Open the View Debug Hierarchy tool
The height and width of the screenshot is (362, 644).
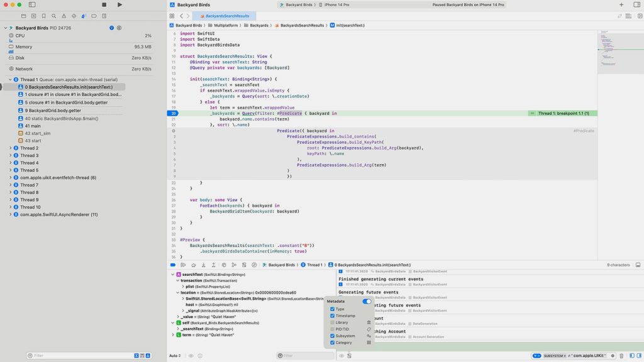[x=224, y=265]
